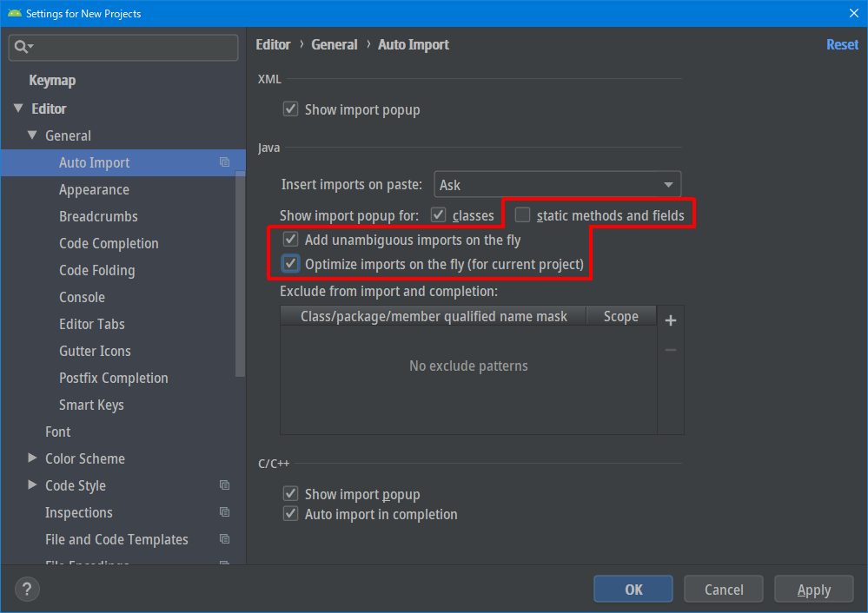868x613 pixels.
Task: Toggle Optimize imports on the fly checkbox
Action: 290,263
